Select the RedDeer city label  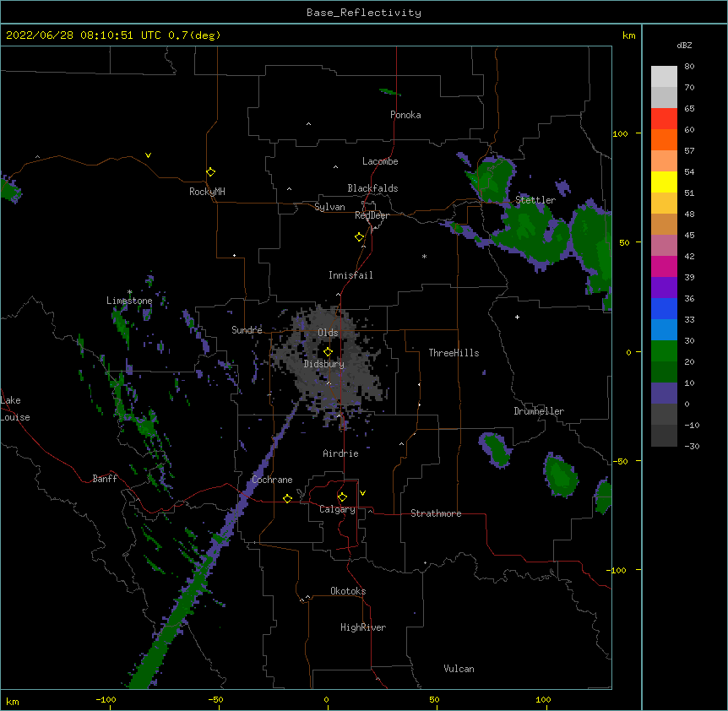pyautogui.click(x=372, y=215)
